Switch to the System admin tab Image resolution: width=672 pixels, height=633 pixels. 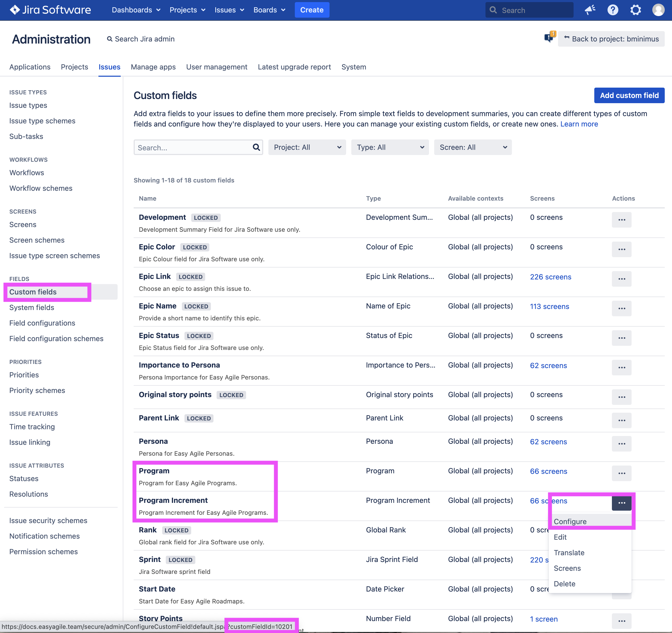(x=354, y=67)
